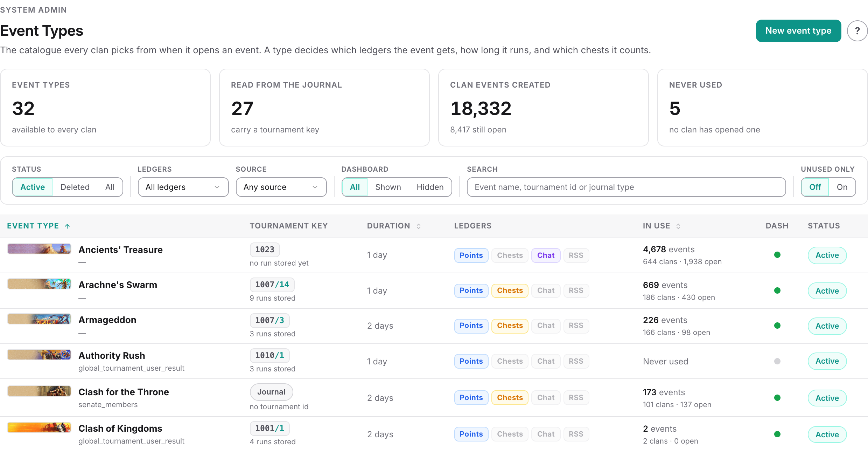Click Chat ledger tag on Ancients' Treasure

pyautogui.click(x=546, y=255)
